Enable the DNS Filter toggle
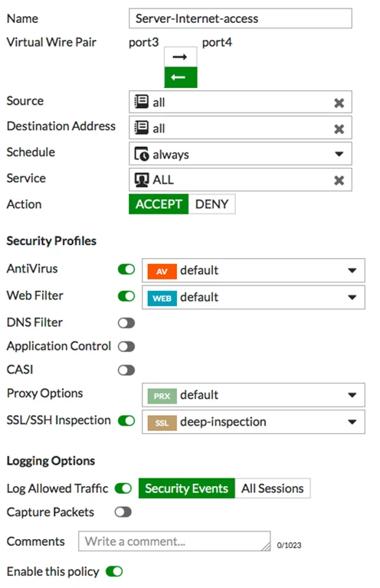The image size is (380, 588). [126, 323]
